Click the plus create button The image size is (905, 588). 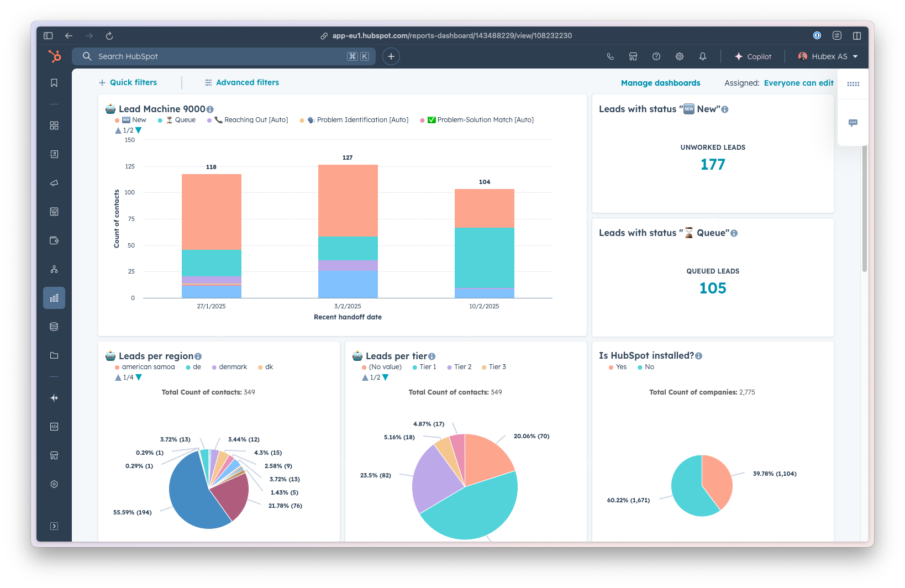point(391,56)
